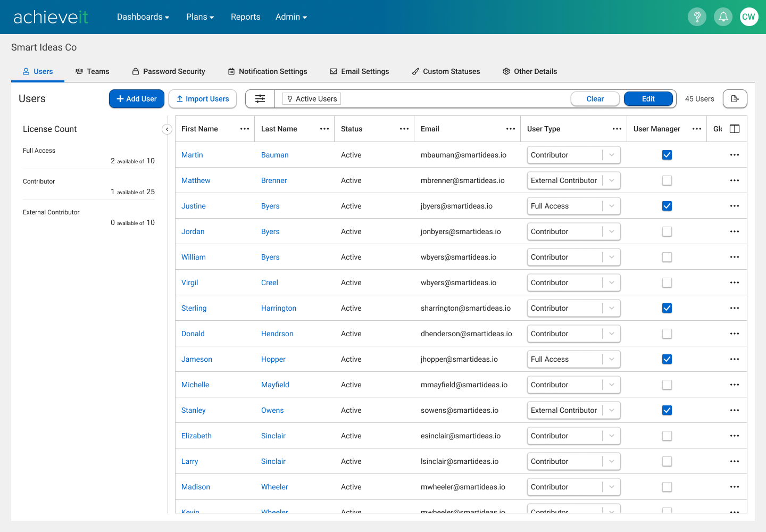
Task: Click the achieveit logo
Action: click(x=51, y=17)
